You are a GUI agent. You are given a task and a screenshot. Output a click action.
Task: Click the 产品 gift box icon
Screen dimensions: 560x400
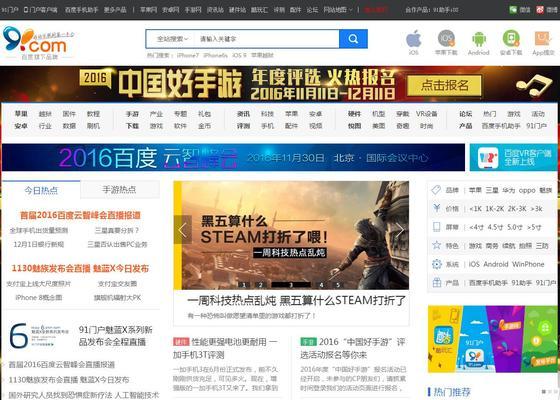click(x=436, y=282)
